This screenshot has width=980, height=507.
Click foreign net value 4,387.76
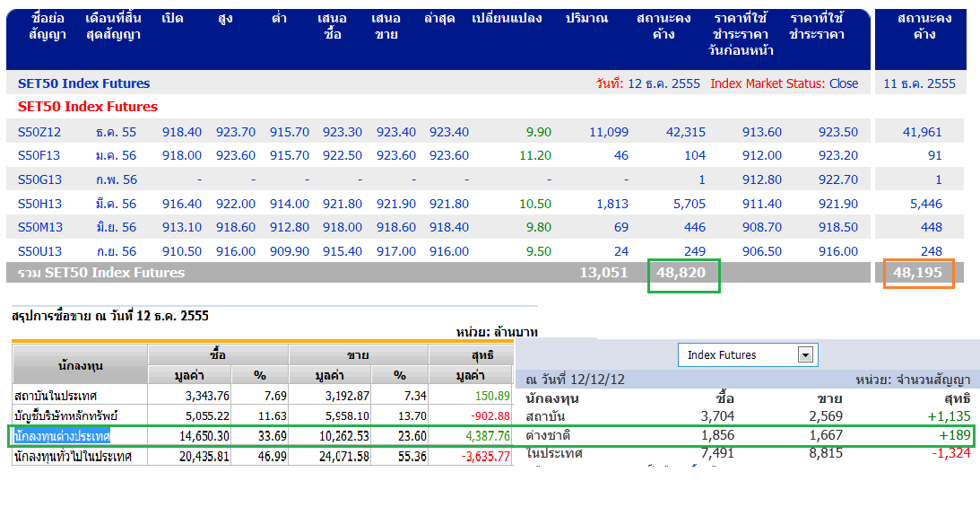(488, 436)
